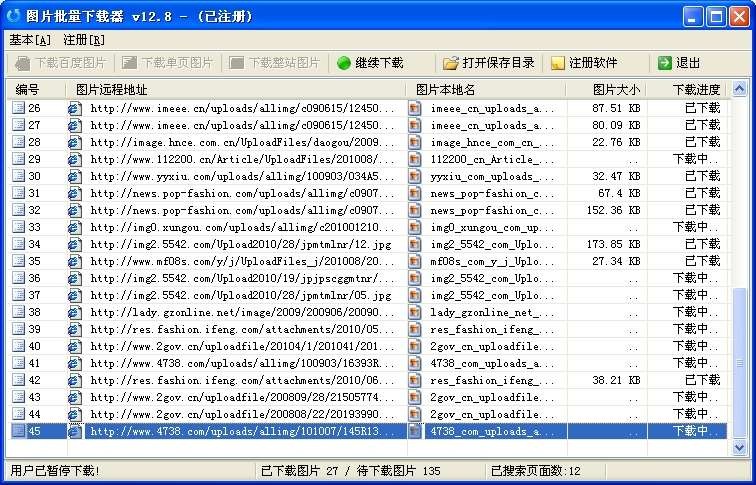
Task: Click local name lady_gzonline_net_...
Action: 492,312
